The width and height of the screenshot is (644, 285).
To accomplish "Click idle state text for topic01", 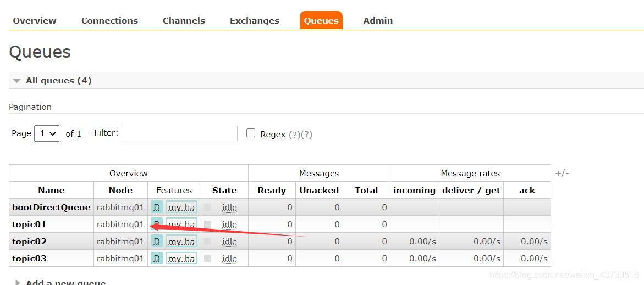I will tap(229, 224).
